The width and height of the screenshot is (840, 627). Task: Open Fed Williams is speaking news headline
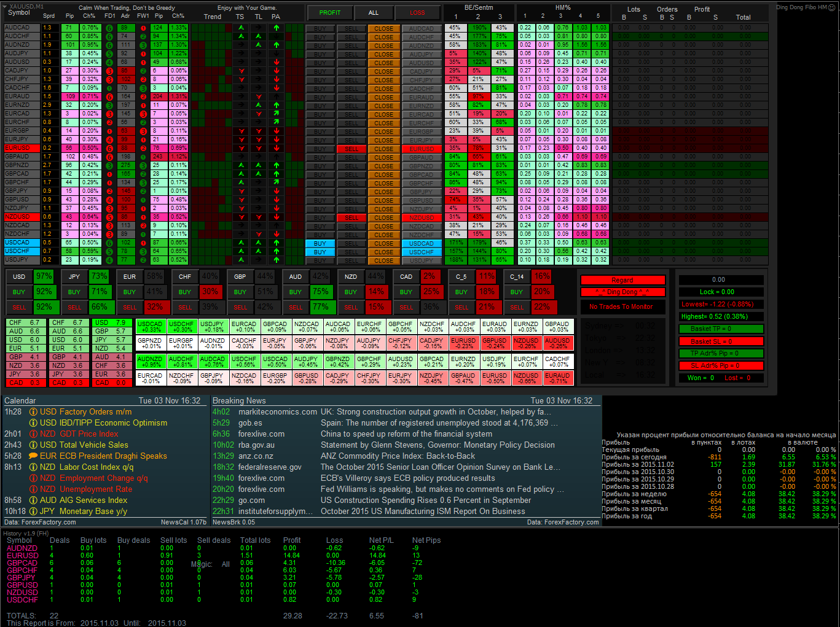pos(442,489)
